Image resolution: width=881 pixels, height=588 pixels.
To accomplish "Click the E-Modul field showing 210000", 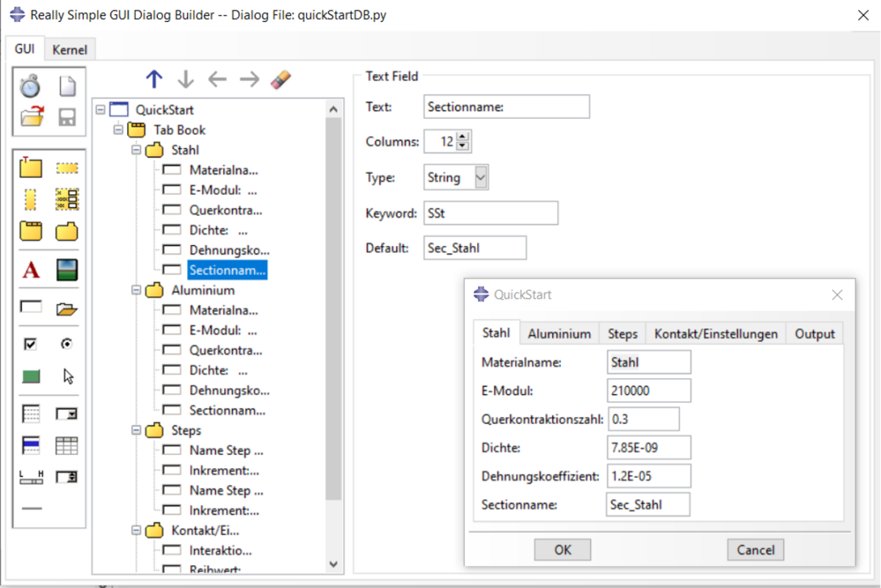I will [649, 391].
